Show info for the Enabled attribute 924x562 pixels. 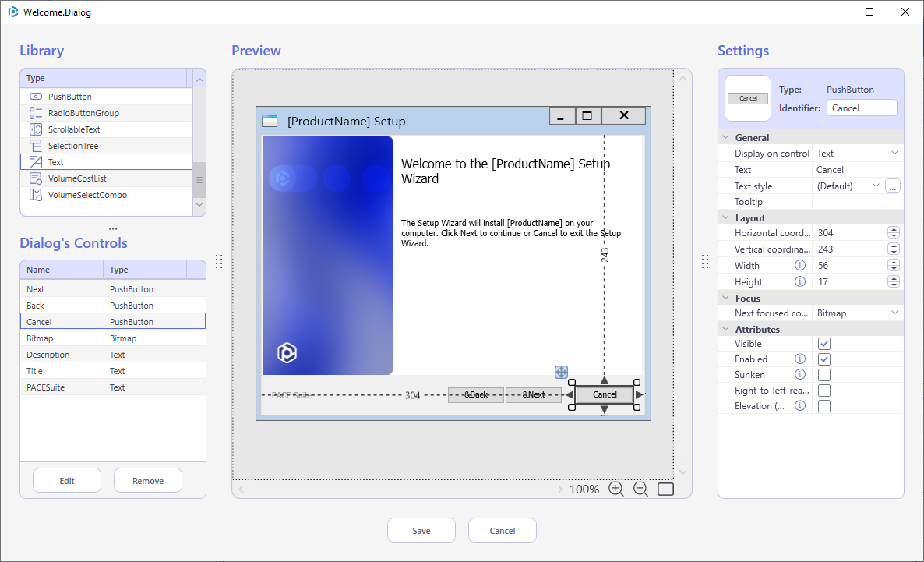799,359
